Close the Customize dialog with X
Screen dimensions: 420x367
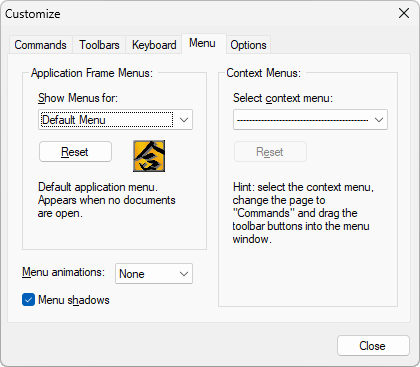pyautogui.click(x=404, y=14)
